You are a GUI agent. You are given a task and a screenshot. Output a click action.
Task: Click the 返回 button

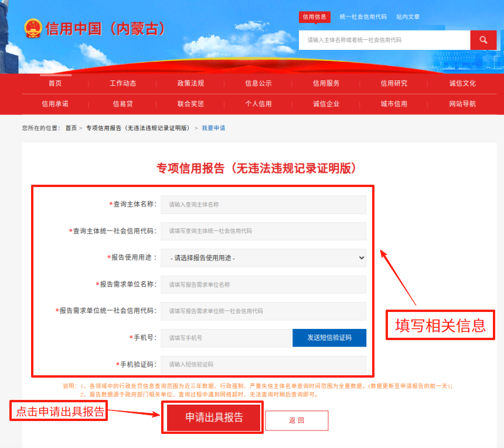[297, 420]
